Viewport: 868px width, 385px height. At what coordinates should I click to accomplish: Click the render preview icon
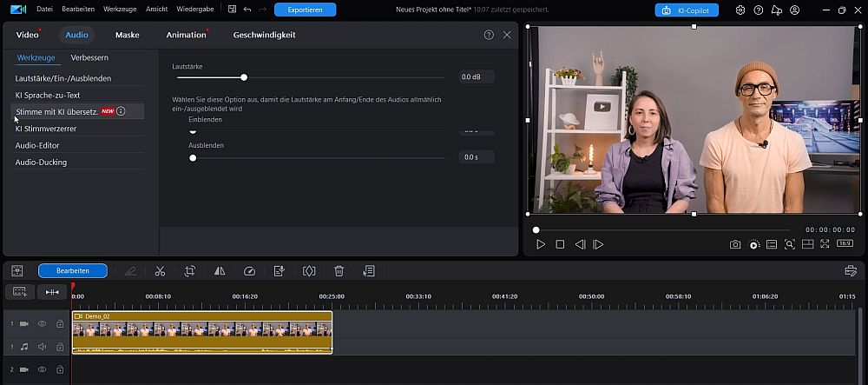[754, 244]
